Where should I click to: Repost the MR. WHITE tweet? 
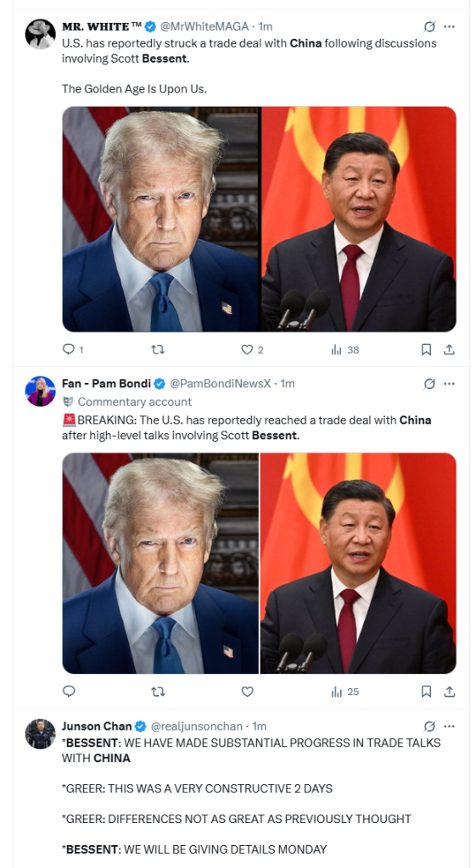click(158, 349)
